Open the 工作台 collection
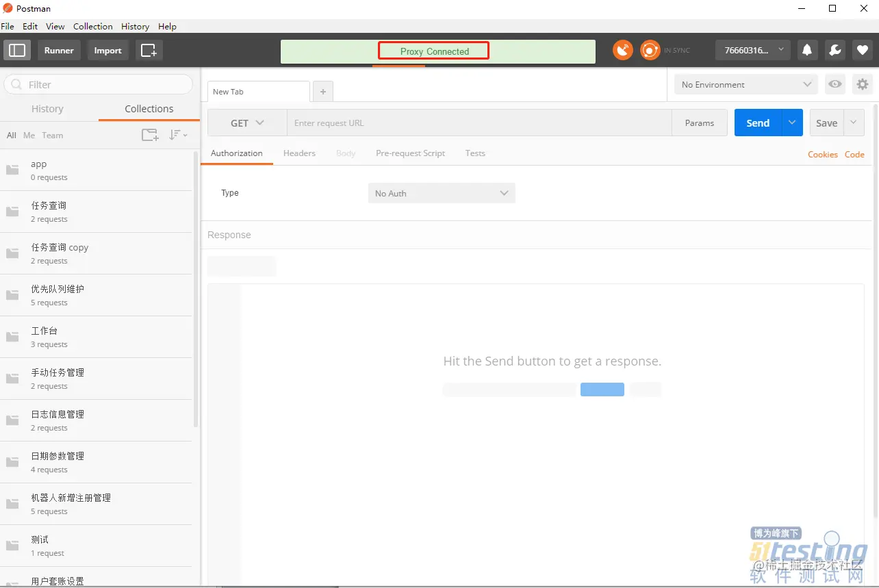This screenshot has width=879, height=588. coord(96,337)
